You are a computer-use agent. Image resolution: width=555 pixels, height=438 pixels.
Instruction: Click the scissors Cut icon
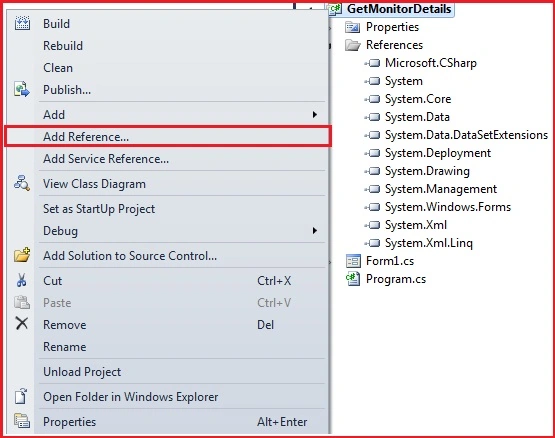(x=22, y=280)
